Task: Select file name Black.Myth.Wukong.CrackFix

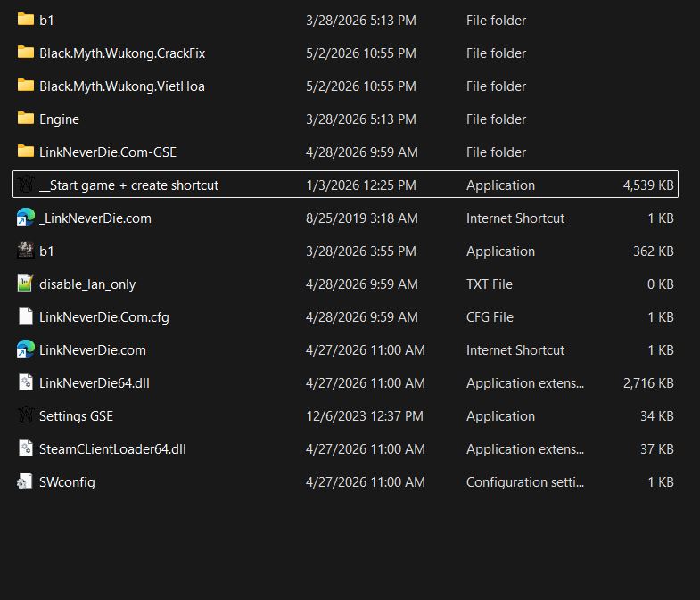Action: click(122, 53)
